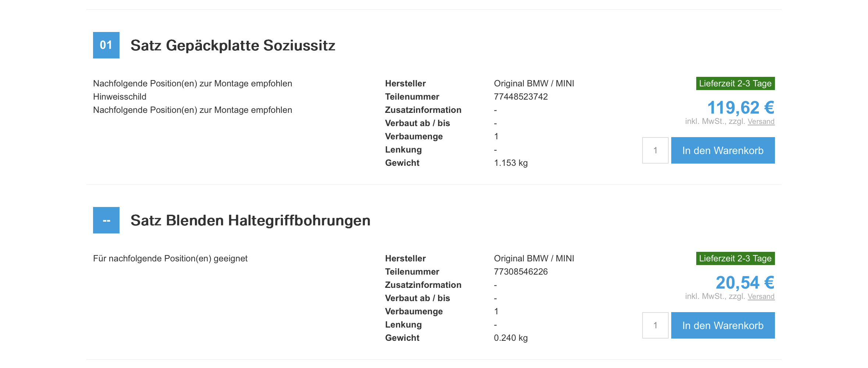This screenshot has width=868, height=368.
Task: Focus quantity field for Blenden Haltegriffbohrungen
Action: pos(655,325)
